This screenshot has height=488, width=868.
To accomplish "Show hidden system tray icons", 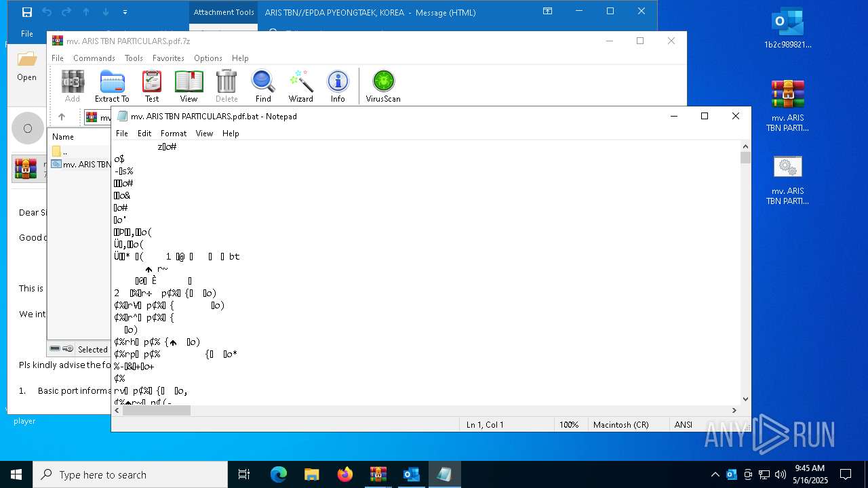I will point(715,474).
